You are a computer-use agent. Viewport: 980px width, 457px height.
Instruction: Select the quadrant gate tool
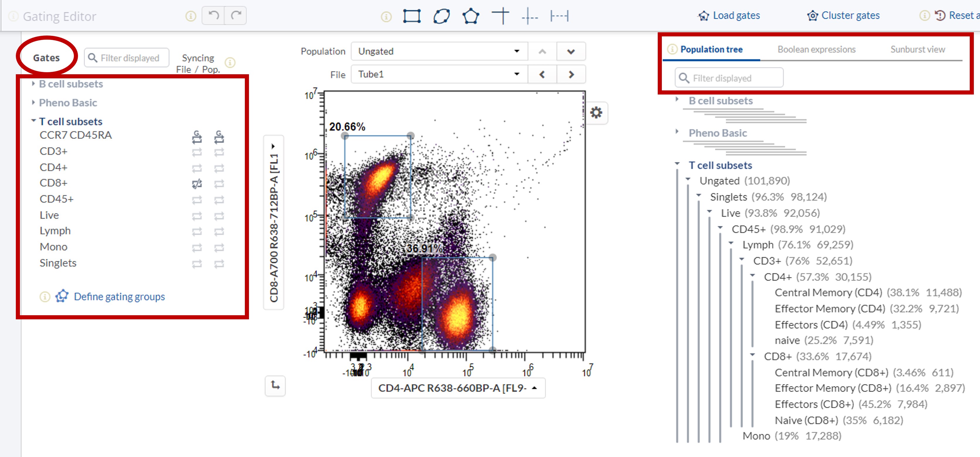click(x=500, y=16)
